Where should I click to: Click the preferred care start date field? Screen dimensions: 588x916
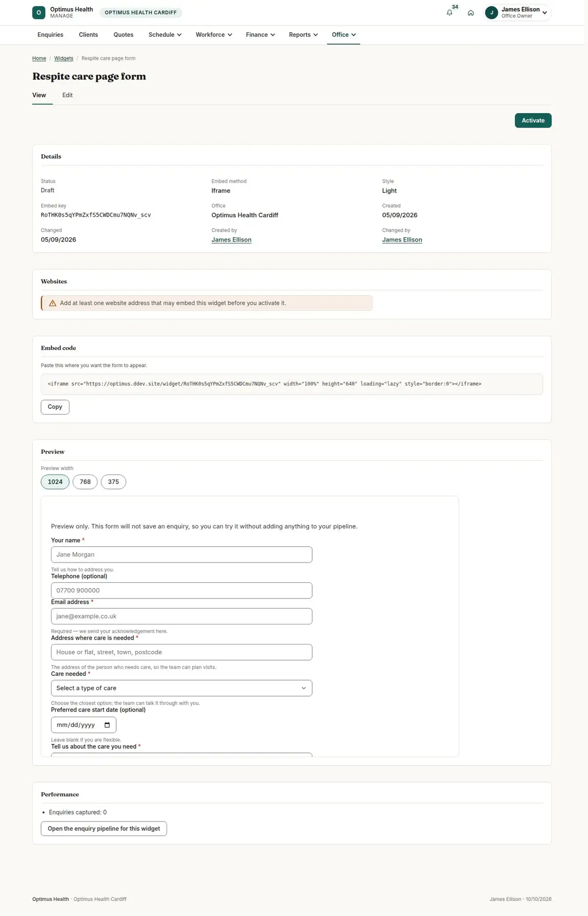click(x=83, y=725)
